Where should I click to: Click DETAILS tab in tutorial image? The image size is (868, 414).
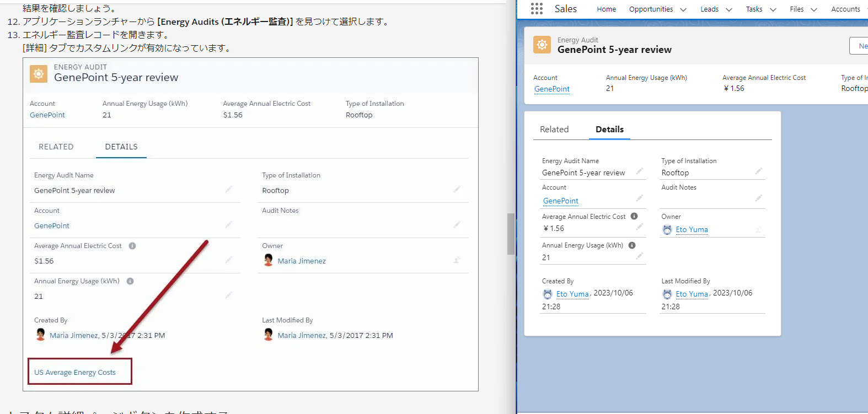pyautogui.click(x=121, y=147)
